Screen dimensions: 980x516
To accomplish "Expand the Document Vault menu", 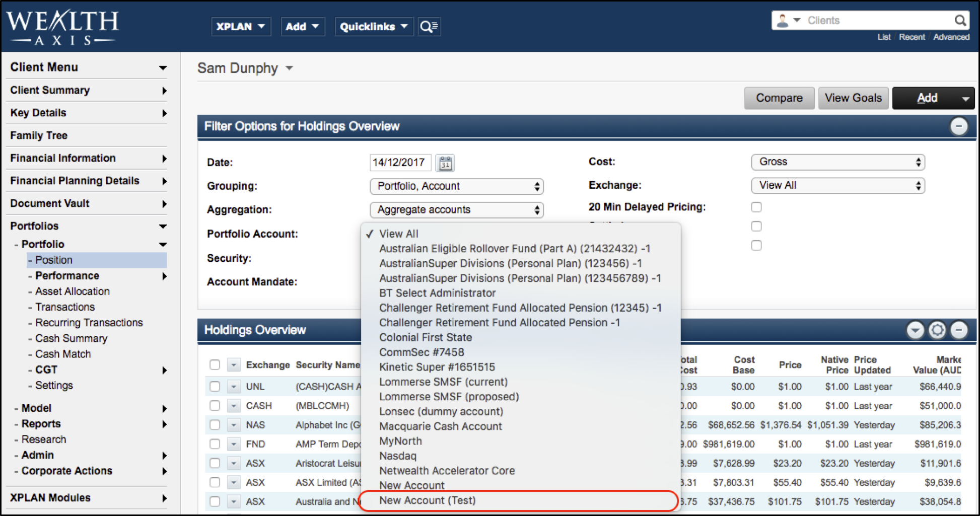I will click(x=164, y=204).
